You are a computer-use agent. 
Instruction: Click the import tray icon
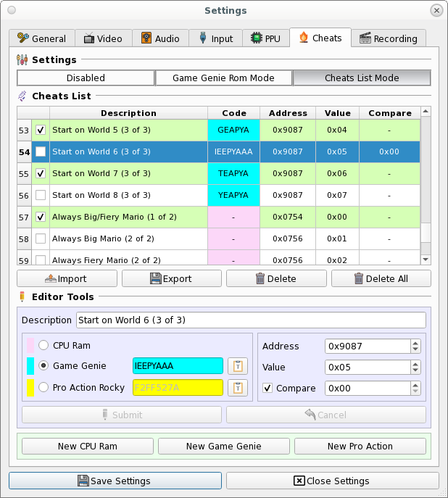point(51,278)
